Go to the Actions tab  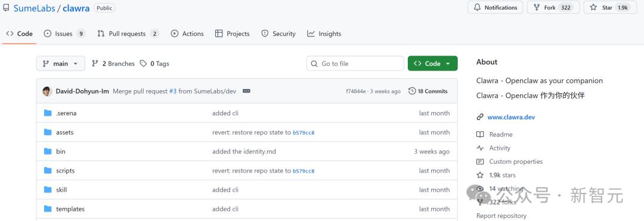click(187, 33)
